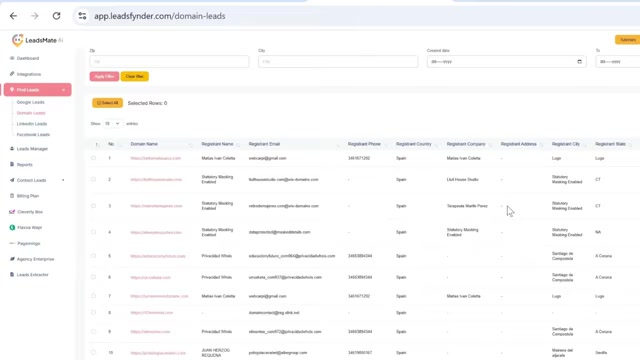Click the browser forward arrow
The image size is (640, 360).
(x=35, y=16)
